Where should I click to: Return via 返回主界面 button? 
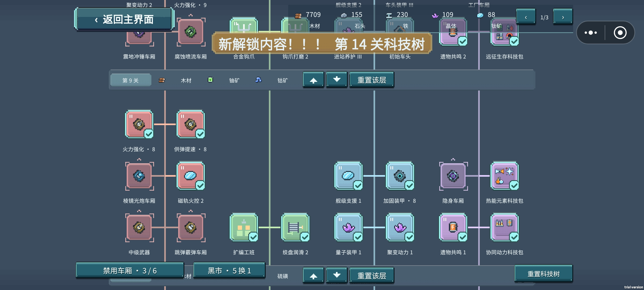click(x=124, y=19)
